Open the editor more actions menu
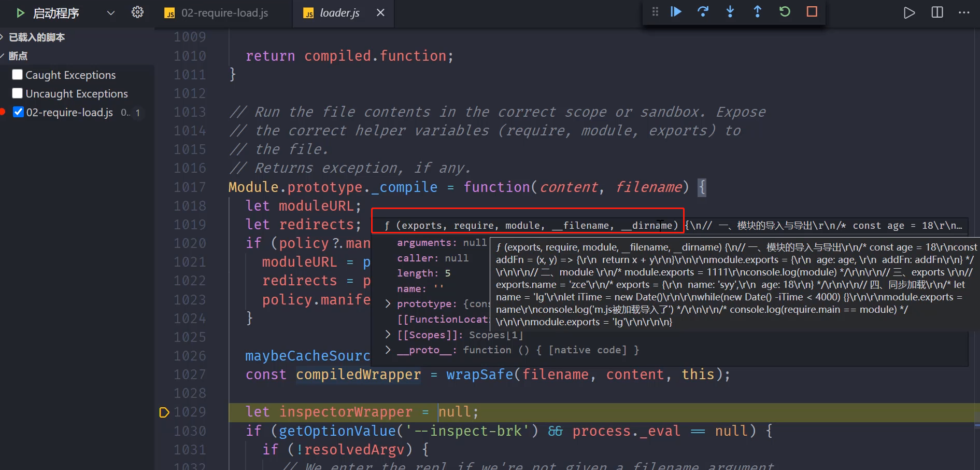Image resolution: width=980 pixels, height=470 pixels. pyautogui.click(x=964, y=13)
